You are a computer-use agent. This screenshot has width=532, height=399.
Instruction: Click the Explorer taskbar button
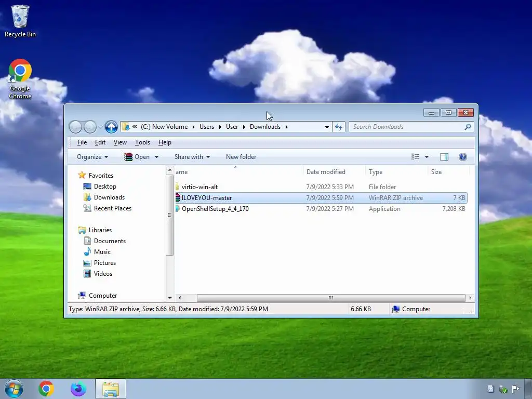click(111, 389)
